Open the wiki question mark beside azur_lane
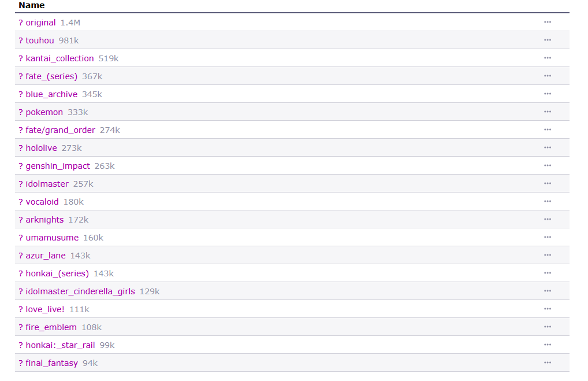The image size is (588, 381). click(x=21, y=256)
